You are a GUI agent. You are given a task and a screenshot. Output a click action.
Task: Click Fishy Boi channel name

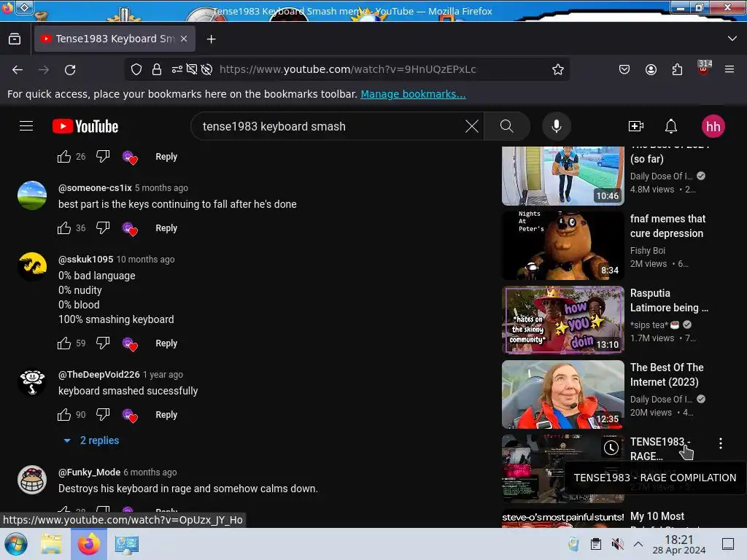(x=648, y=251)
